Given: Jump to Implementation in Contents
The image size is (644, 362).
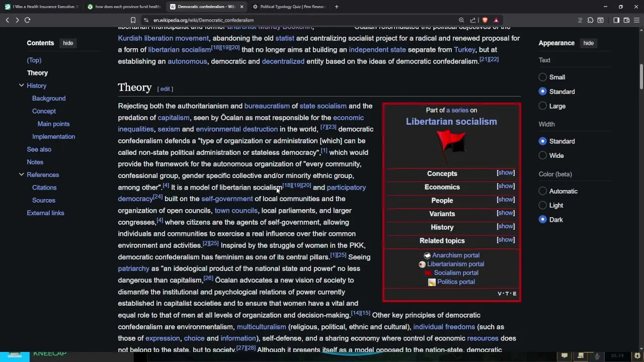Looking at the screenshot, I should click(x=53, y=137).
